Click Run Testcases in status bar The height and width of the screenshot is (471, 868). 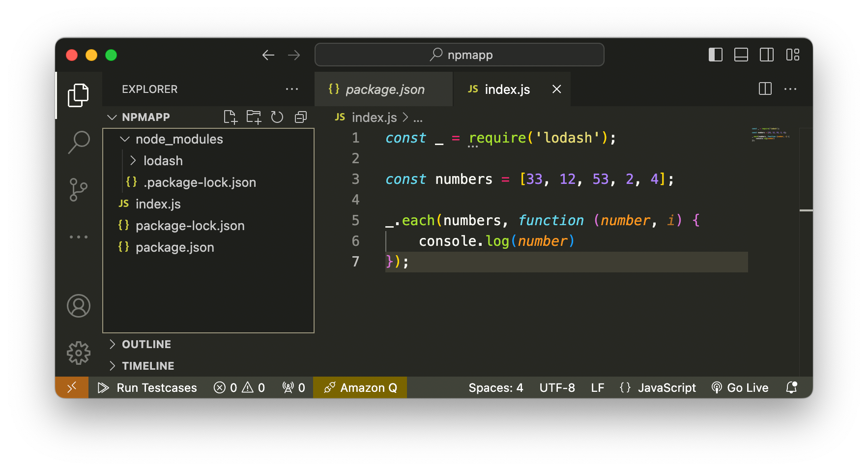[147, 387]
